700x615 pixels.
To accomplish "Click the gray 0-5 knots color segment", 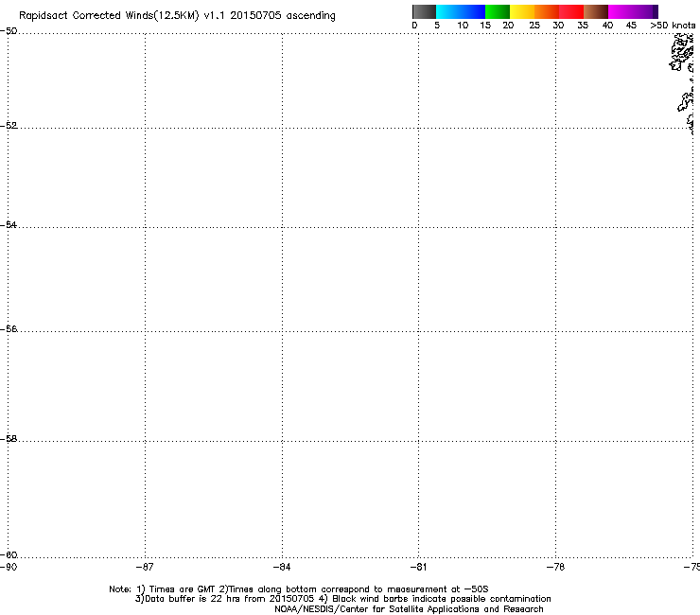I will [424, 11].
